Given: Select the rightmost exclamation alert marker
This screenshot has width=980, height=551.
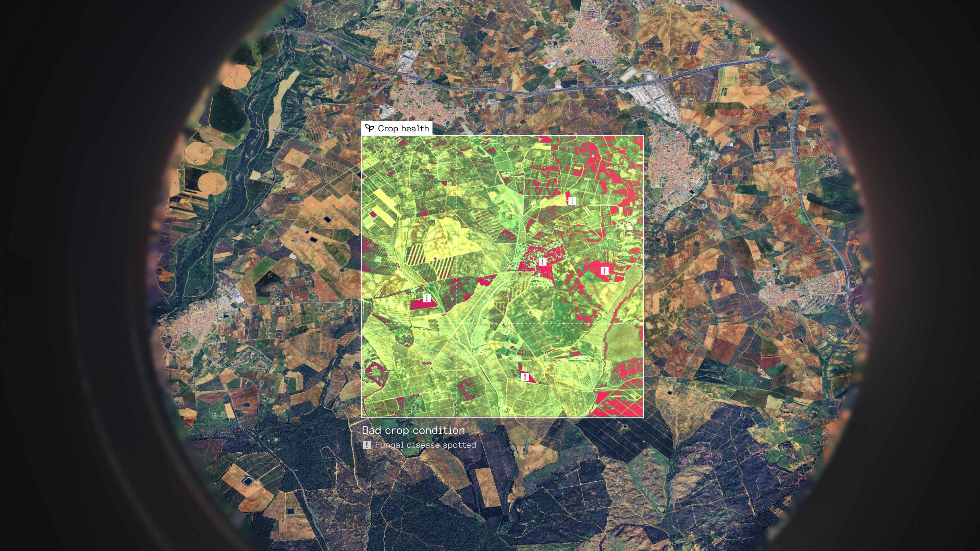Looking at the screenshot, I should coord(604,271).
